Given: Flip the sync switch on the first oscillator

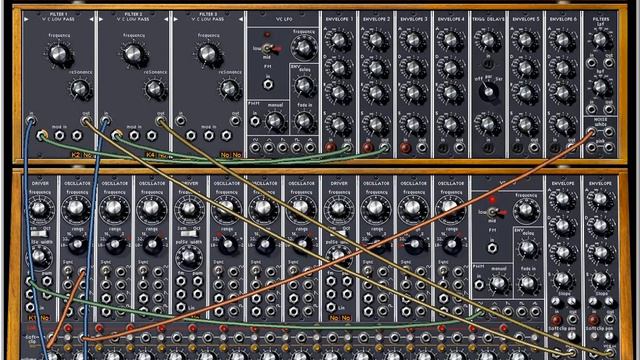Looking at the screenshot, I should pos(68,271).
